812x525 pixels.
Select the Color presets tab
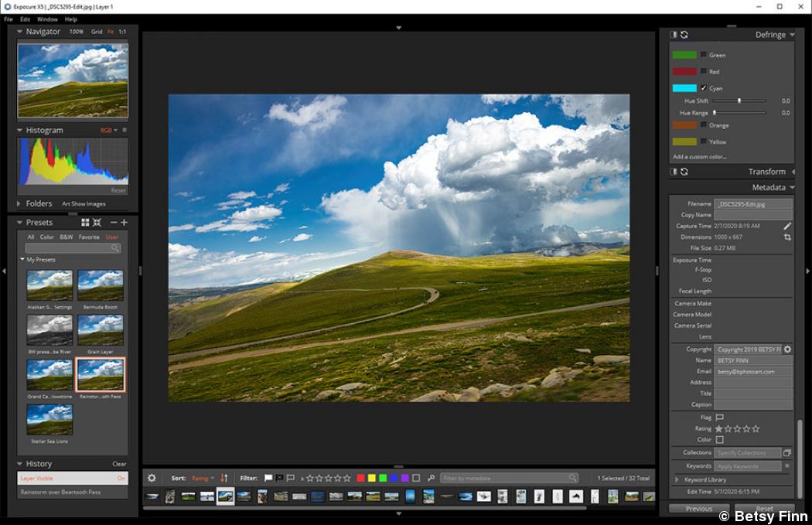point(46,237)
